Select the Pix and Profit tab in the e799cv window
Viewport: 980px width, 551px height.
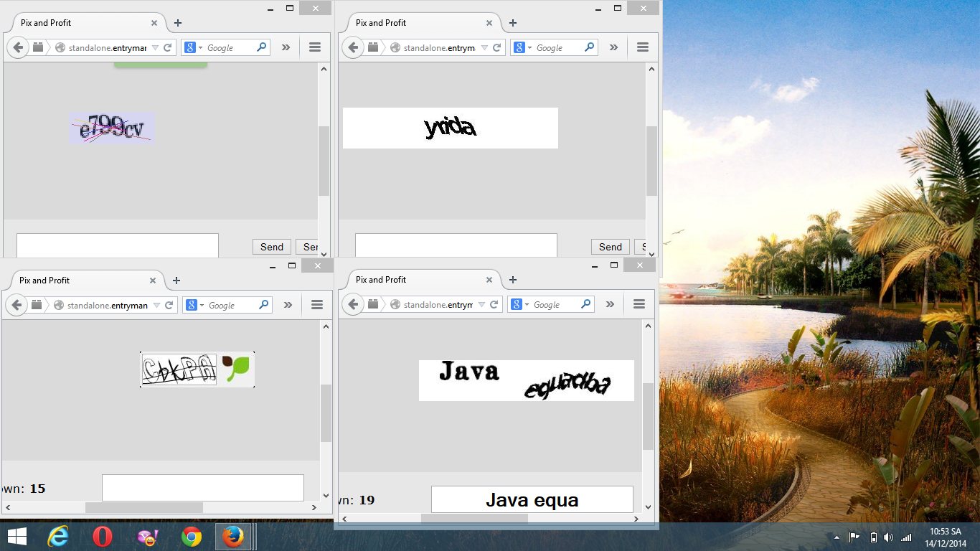click(85, 23)
